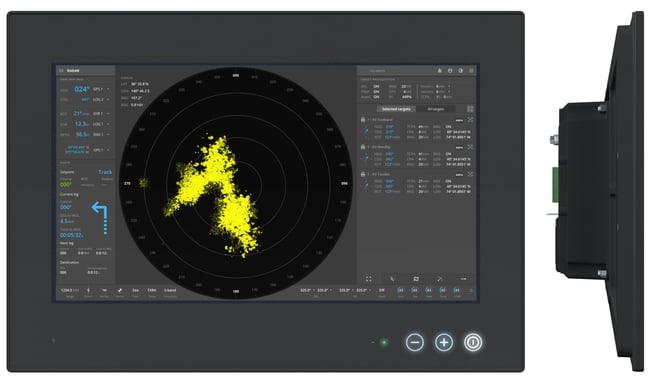The width and height of the screenshot is (650, 379).
Task: Toggle the Off setting in bottom bar
Action: coord(382,290)
